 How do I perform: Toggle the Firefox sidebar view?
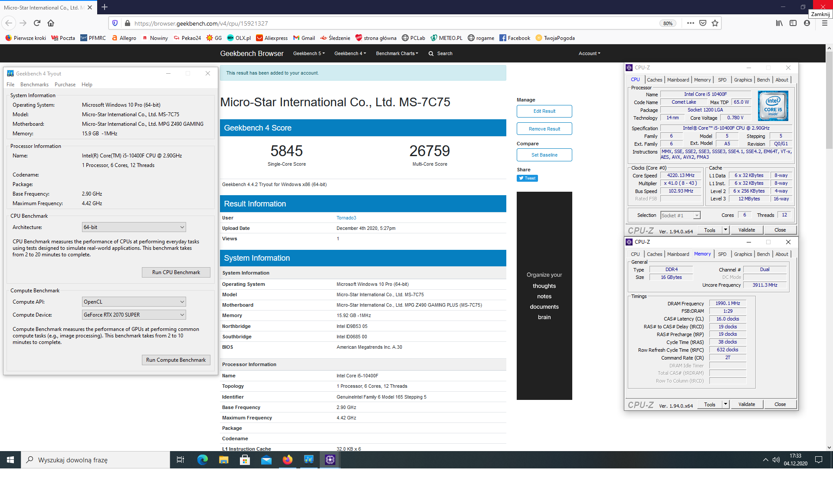point(793,23)
